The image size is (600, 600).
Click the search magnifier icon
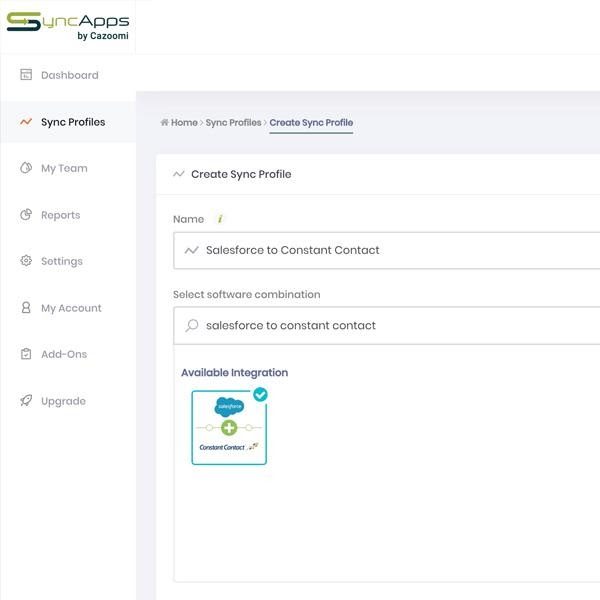tap(192, 326)
